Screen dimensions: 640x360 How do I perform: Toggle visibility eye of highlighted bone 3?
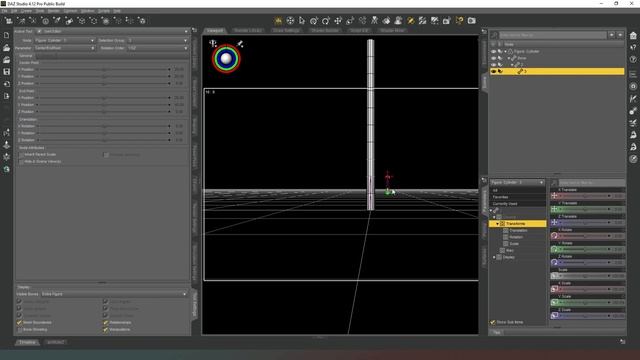[493, 71]
